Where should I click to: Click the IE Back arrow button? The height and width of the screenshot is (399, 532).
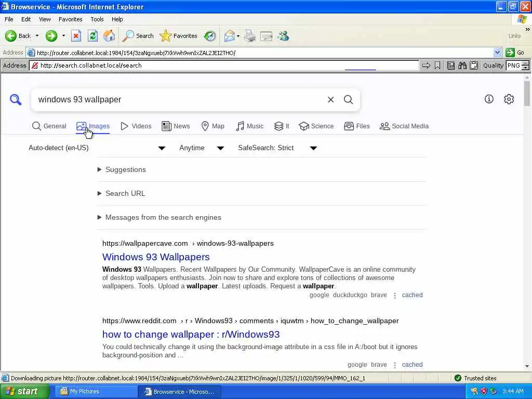point(18,36)
